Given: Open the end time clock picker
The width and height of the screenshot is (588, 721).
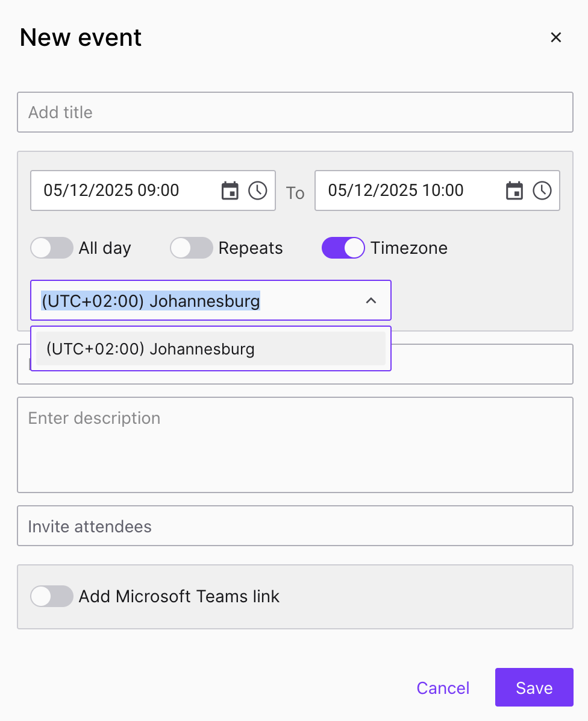Looking at the screenshot, I should point(542,190).
